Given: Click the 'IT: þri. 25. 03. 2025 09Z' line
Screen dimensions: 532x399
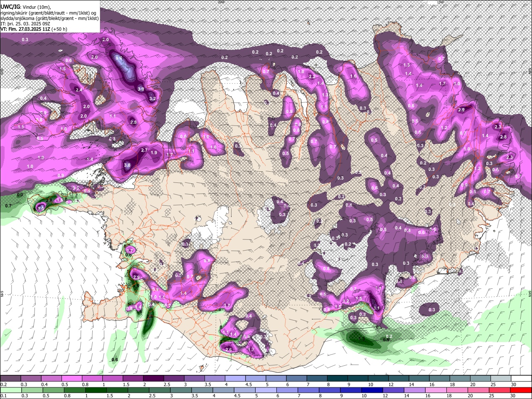Looking at the screenshot, I should tap(25, 24).
